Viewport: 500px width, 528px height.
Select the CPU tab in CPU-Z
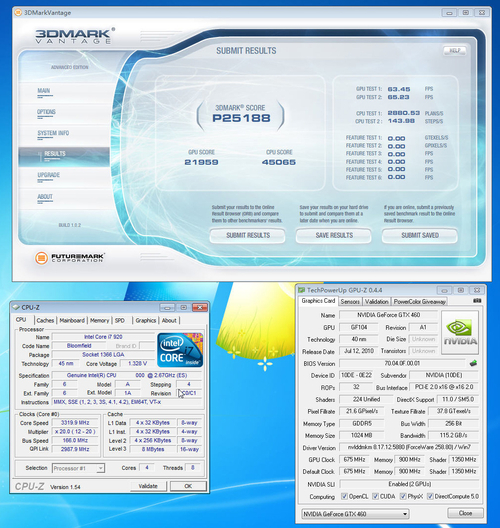tap(21, 320)
